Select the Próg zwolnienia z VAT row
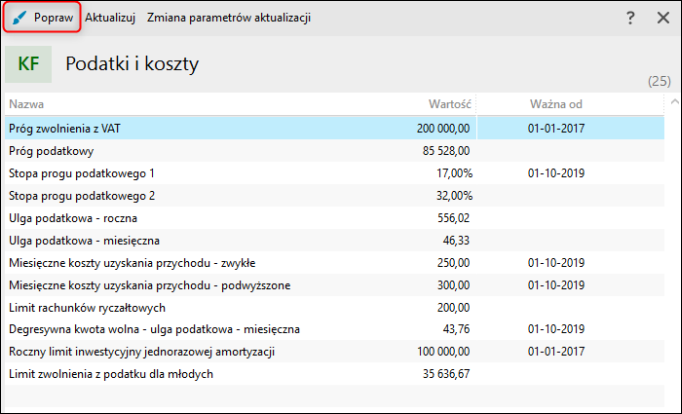 coord(334,128)
